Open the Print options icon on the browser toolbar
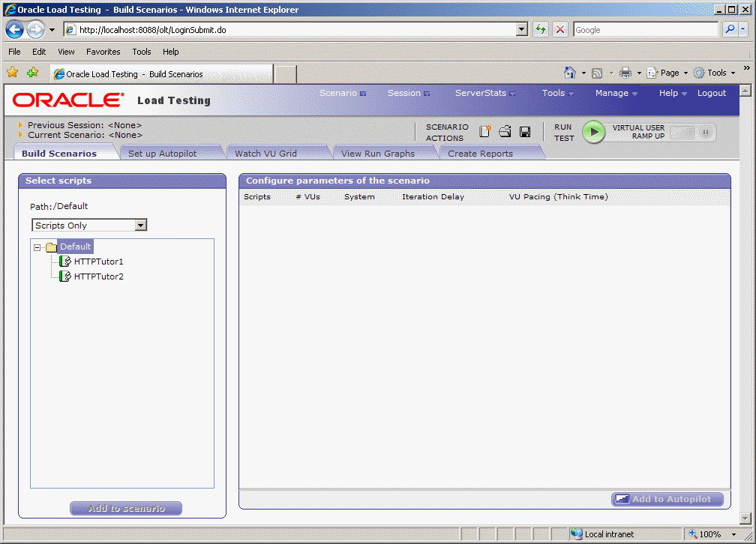 tap(627, 72)
